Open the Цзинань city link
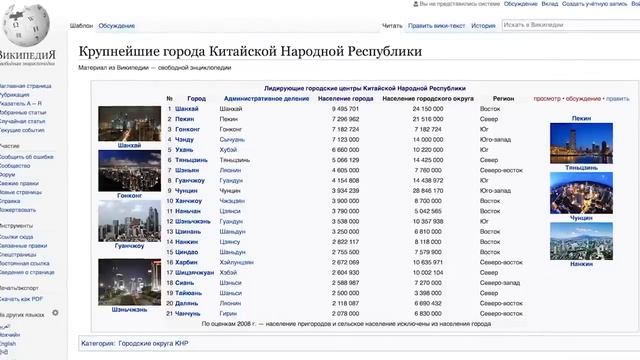This screenshot has width=640, height=360. coord(188,231)
